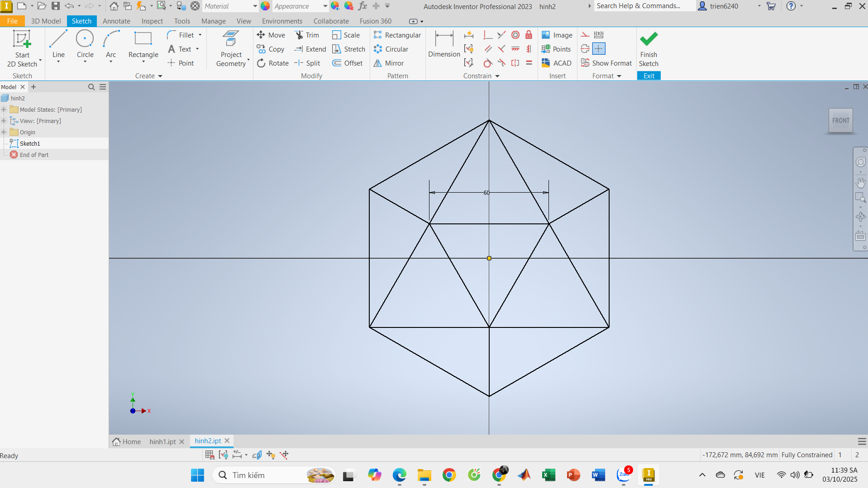
Task: Activate the Circle tool
Action: tap(85, 44)
